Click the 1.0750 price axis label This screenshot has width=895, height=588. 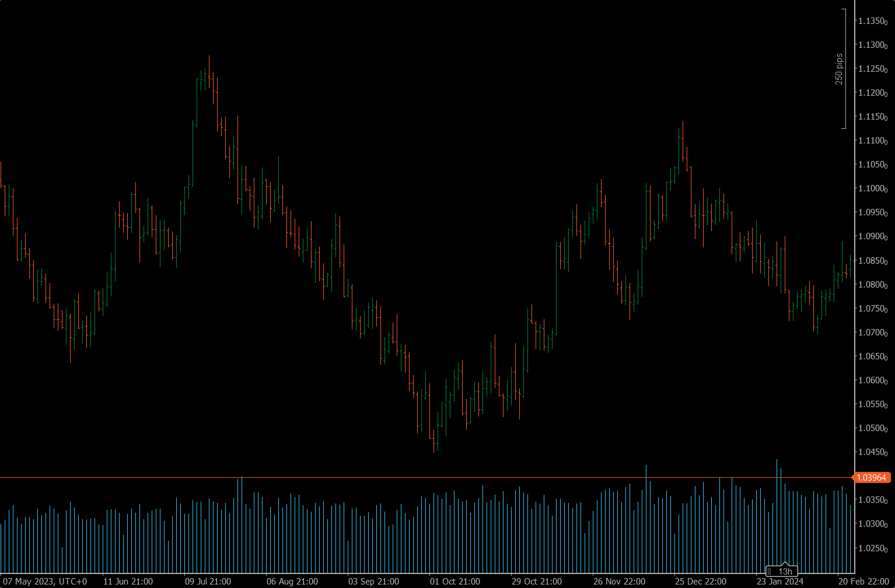[872, 309]
